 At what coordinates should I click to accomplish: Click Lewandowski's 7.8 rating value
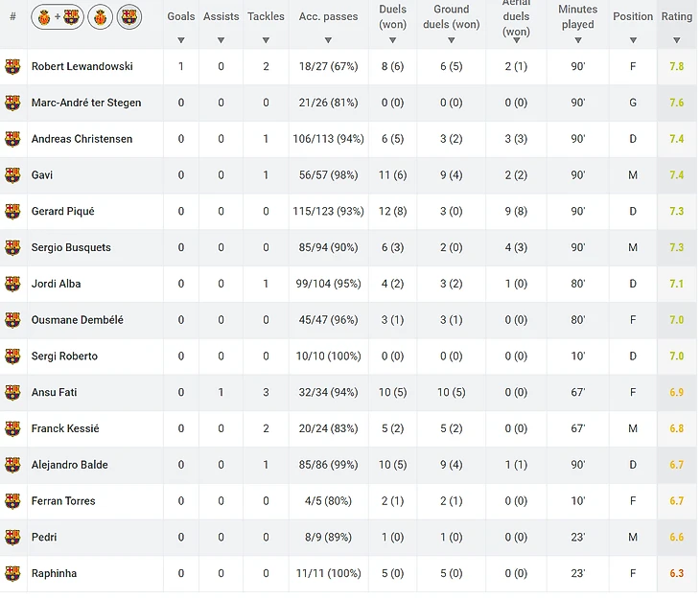[x=676, y=67]
